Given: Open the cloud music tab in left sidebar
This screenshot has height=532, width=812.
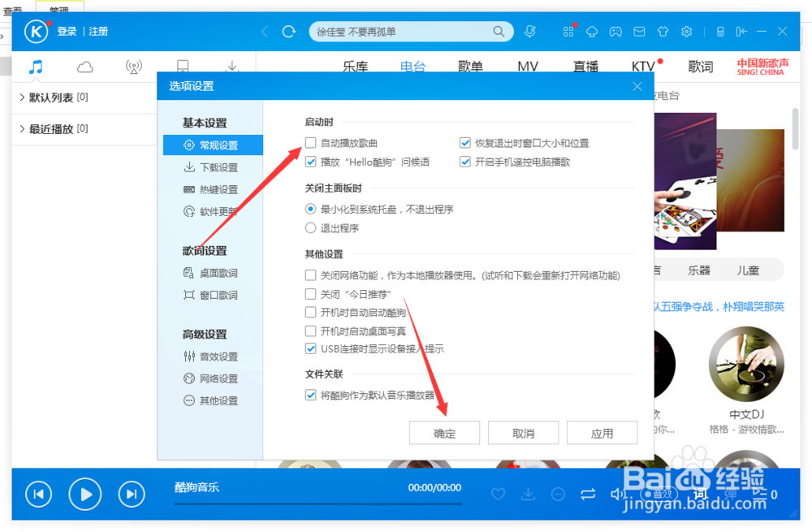Looking at the screenshot, I should [x=84, y=67].
